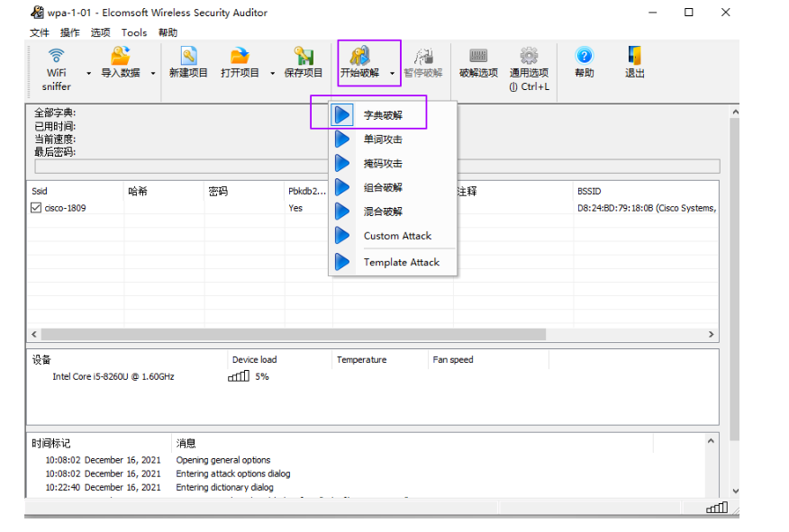Click the Fan speed column header

pos(488,359)
